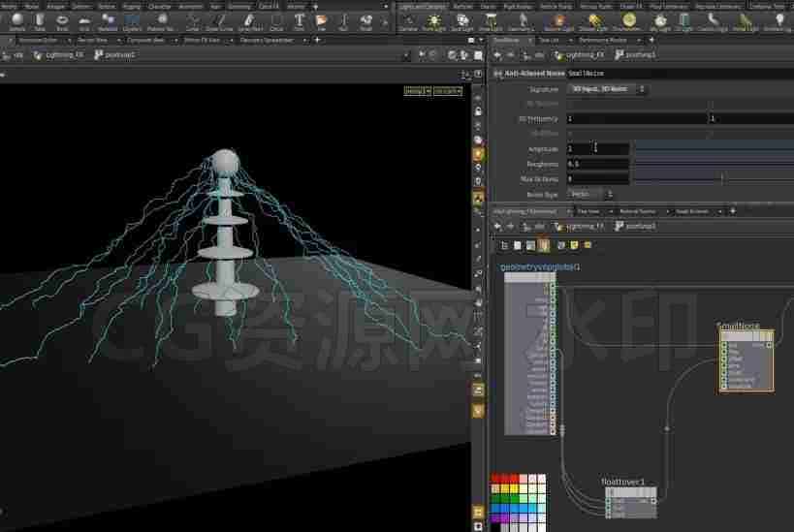This screenshot has width=794, height=532.
Task: Open the viewport camera menu
Action: coord(448,91)
